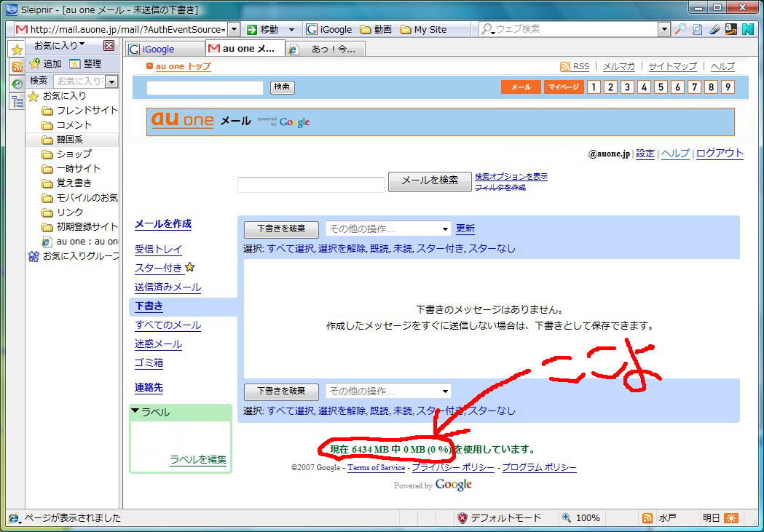Click the Amazon search toolbar icon

click(x=730, y=29)
